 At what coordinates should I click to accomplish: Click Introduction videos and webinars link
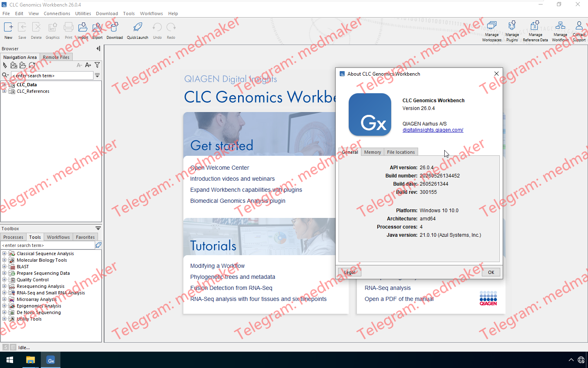point(232,179)
